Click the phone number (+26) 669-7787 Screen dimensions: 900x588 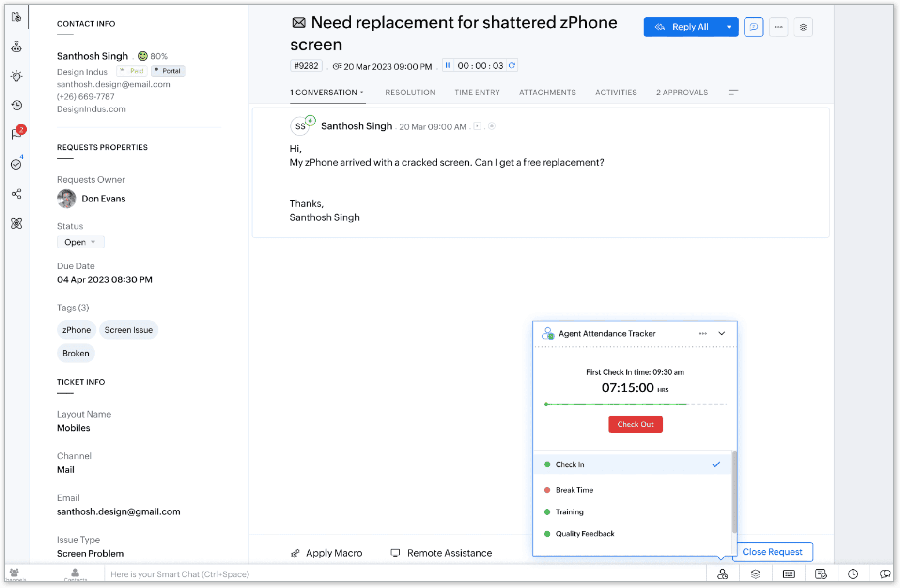point(86,96)
